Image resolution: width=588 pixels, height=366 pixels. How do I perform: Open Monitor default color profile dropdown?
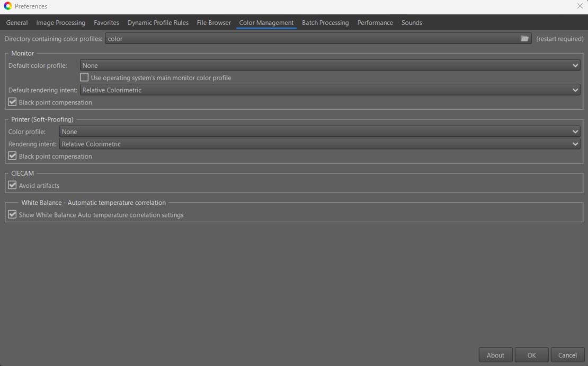coord(329,66)
